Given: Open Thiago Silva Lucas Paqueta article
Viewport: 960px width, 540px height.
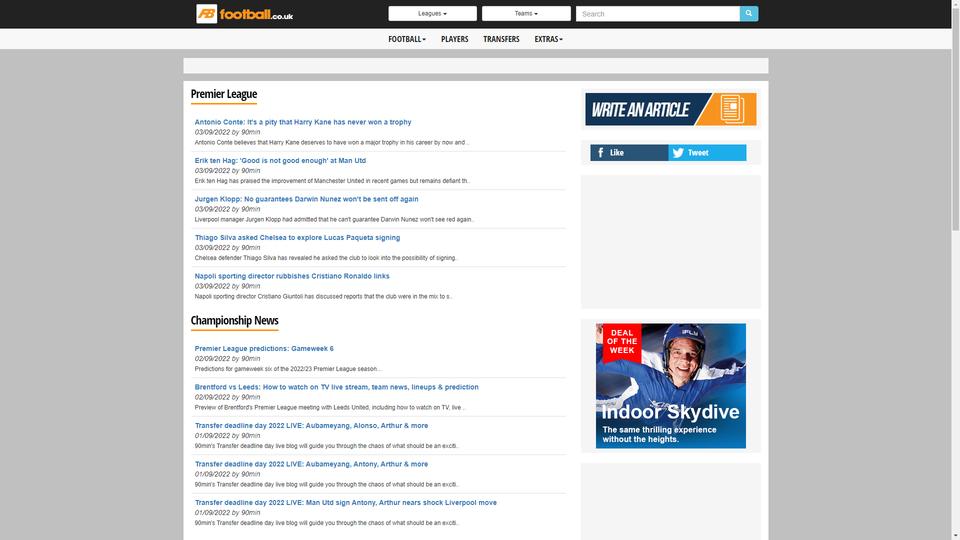Looking at the screenshot, I should click(298, 238).
